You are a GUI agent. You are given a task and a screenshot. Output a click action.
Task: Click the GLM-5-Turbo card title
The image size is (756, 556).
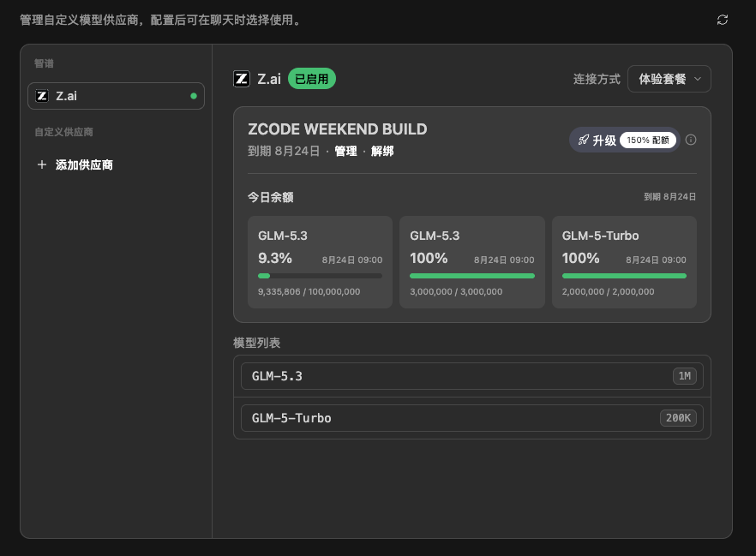pos(600,236)
